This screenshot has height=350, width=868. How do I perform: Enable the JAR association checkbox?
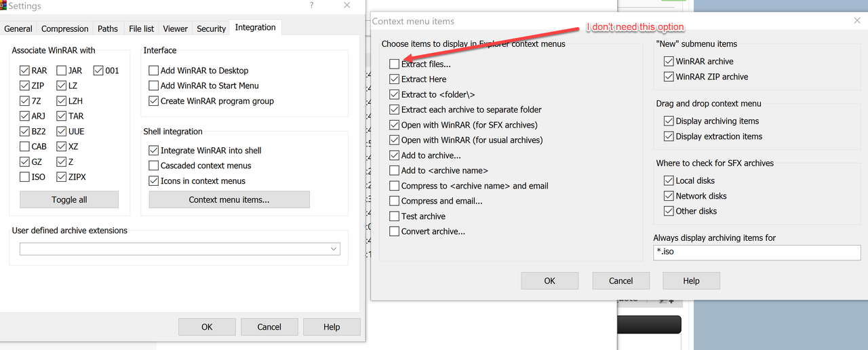[x=62, y=71]
